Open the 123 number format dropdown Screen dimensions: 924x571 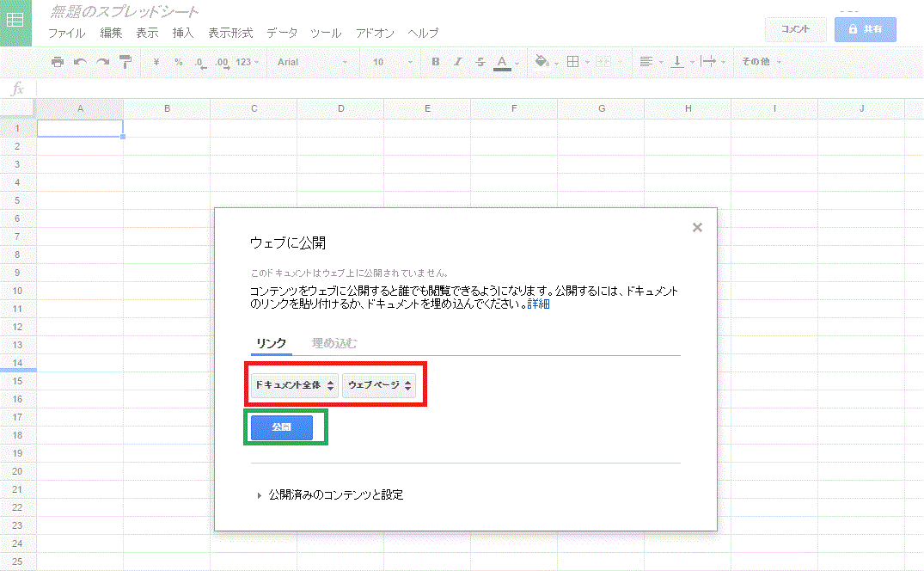point(247,62)
